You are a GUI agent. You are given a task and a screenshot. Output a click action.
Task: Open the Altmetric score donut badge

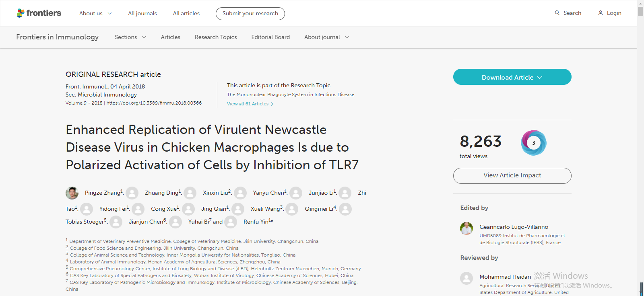click(x=533, y=143)
